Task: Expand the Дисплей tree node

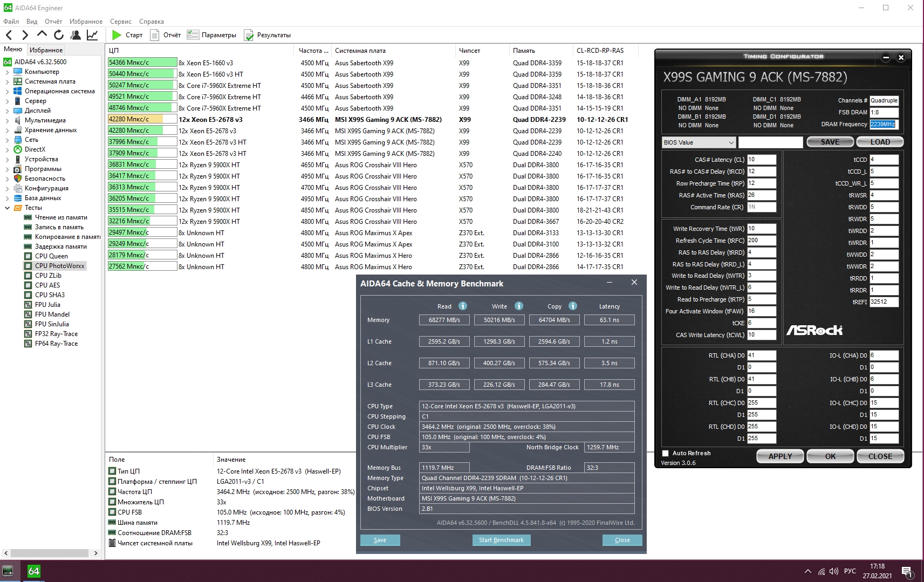Action: click(x=7, y=111)
